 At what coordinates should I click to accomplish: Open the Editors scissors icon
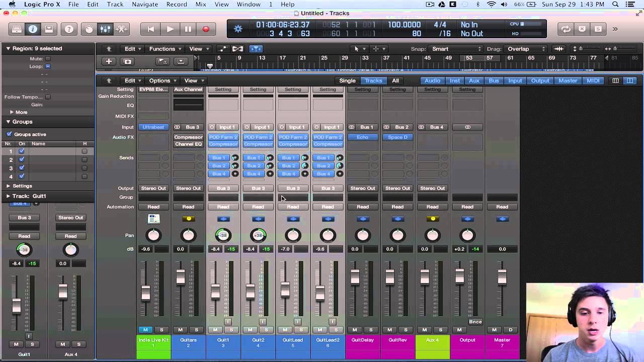121,29
